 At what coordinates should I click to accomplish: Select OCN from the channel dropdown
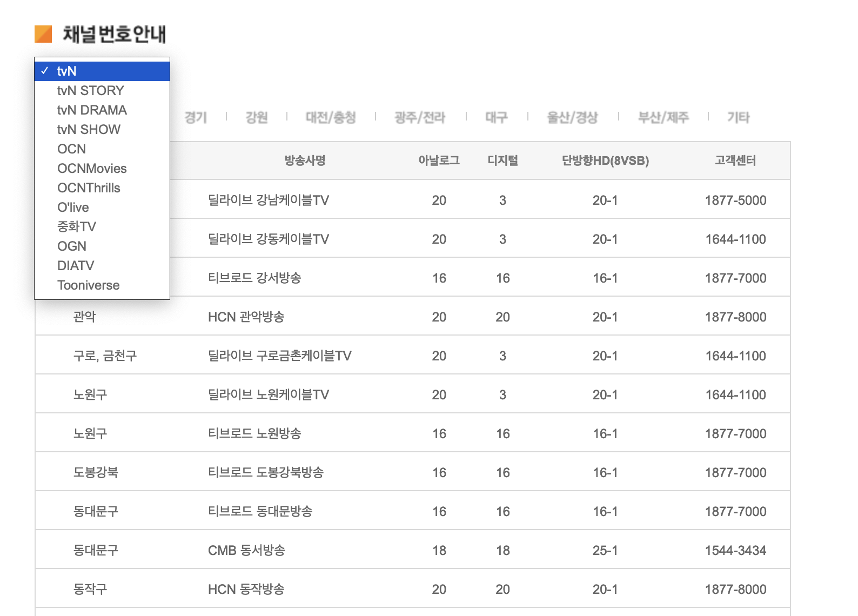coord(102,149)
